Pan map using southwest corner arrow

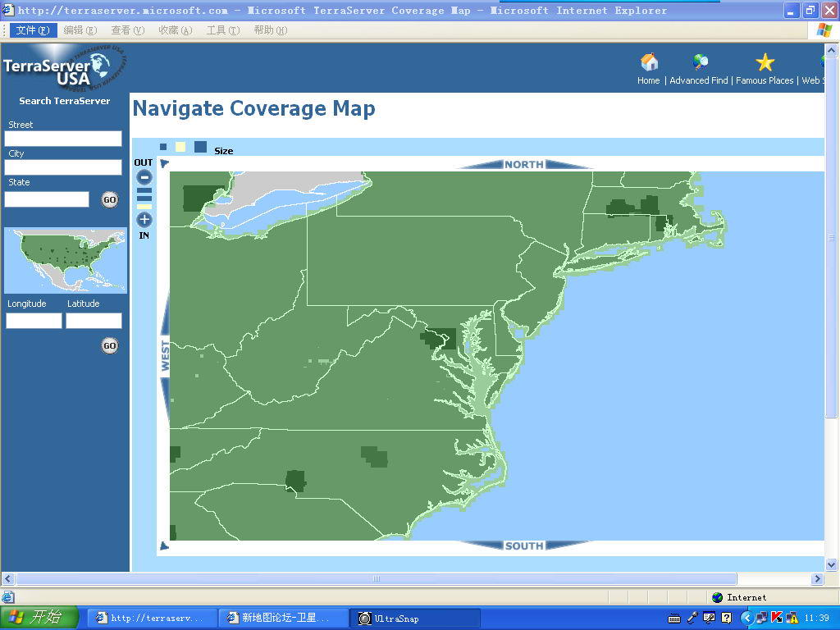pyautogui.click(x=164, y=546)
